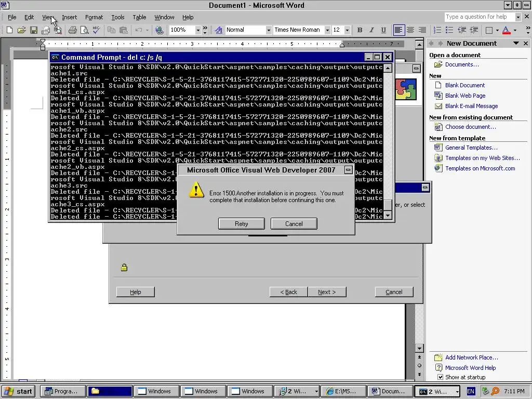Open the border style dropdown arrow
The height and width of the screenshot is (399, 532).
click(x=497, y=30)
